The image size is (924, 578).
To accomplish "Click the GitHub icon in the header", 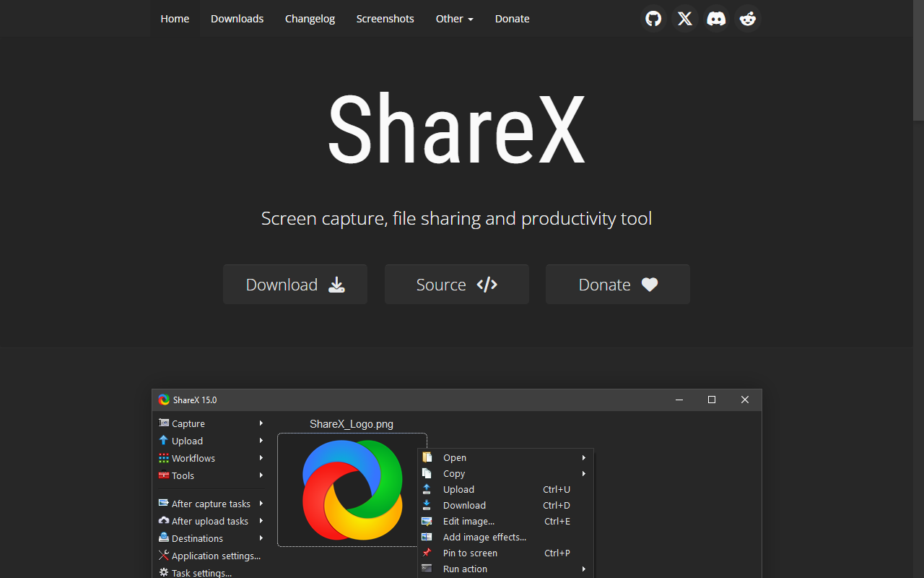I will click(653, 19).
